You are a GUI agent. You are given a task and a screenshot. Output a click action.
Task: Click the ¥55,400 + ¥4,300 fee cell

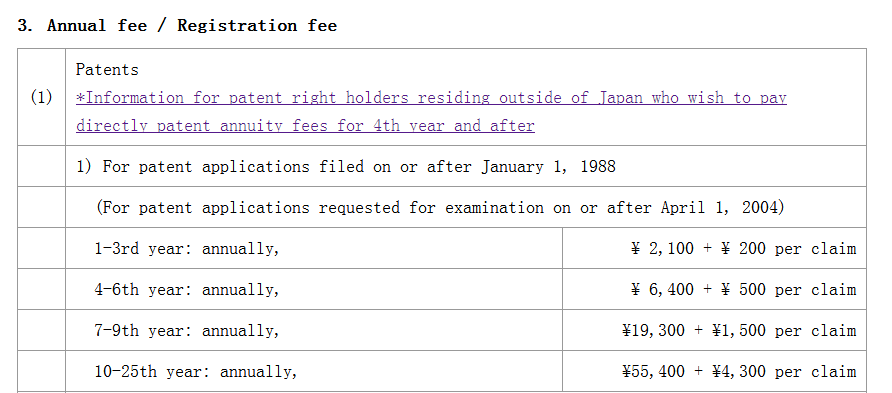coord(715,371)
